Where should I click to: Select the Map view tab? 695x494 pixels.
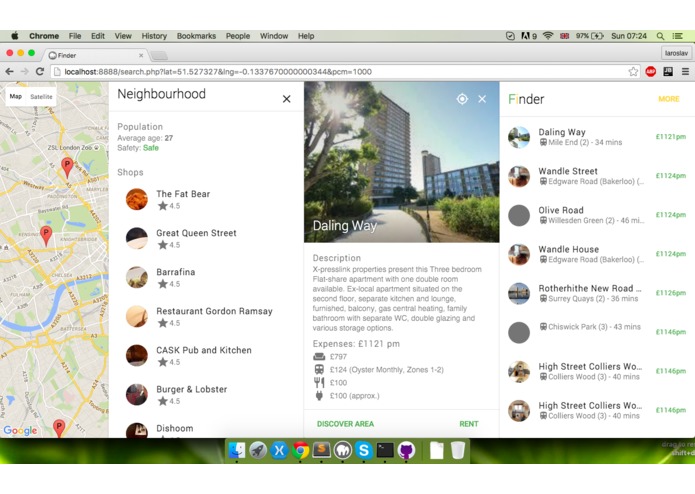[x=16, y=97]
